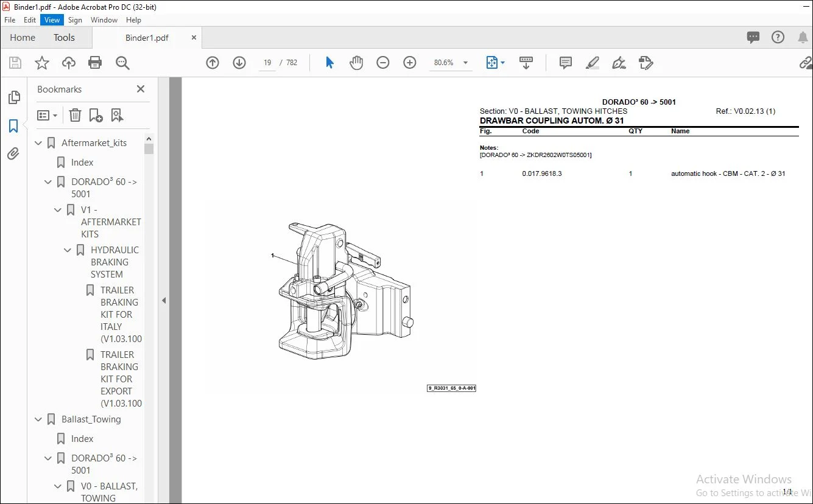Close the Binder1.pdf tab
Viewport: 813px width, 504px height.
coord(194,38)
